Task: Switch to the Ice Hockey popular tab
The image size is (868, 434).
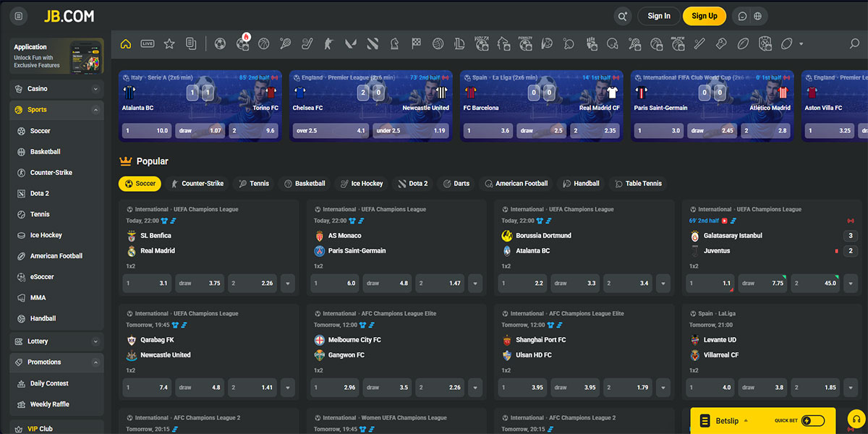Action: click(x=362, y=184)
